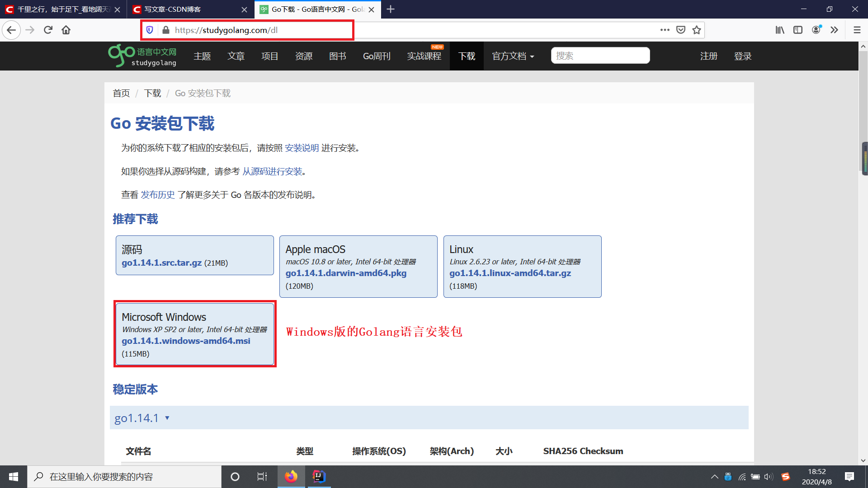Screen dimensions: 868x488
Task: Open the 实战课程 nav item
Action: [424, 56]
